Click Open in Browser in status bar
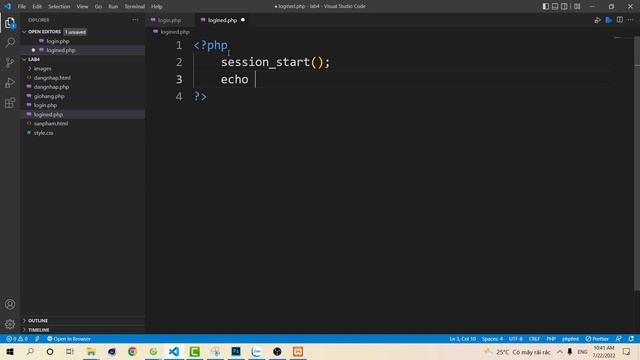Screen dimensions: 640x360 coord(69,339)
